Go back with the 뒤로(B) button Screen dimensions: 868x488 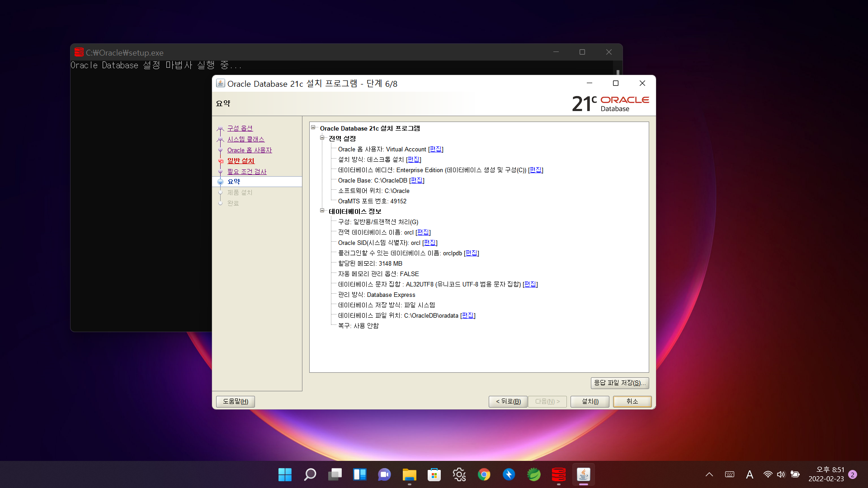508,401
